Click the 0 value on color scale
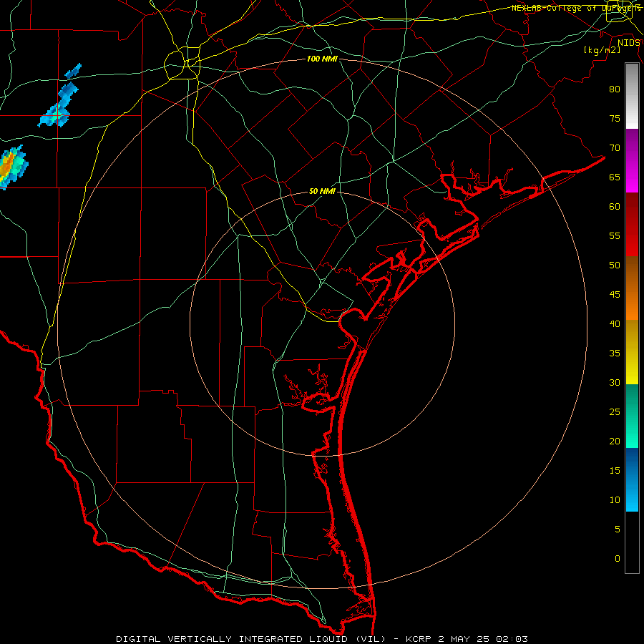 [x=618, y=559]
